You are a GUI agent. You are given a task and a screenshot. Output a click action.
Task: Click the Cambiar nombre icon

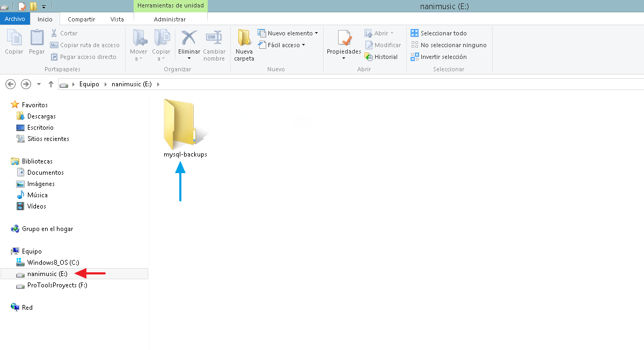pyautogui.click(x=214, y=39)
